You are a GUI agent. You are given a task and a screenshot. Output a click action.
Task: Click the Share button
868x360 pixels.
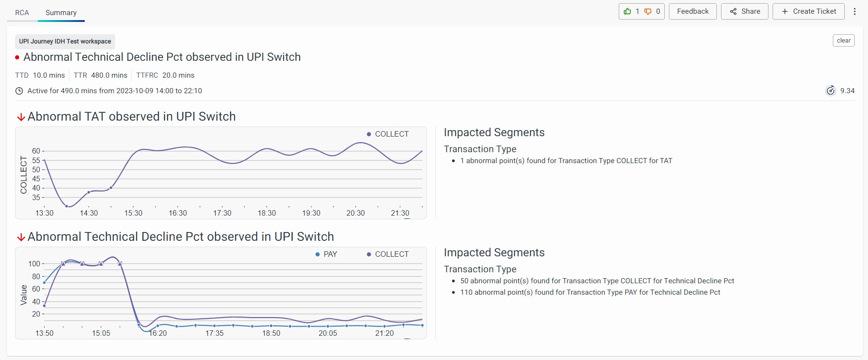pos(744,11)
